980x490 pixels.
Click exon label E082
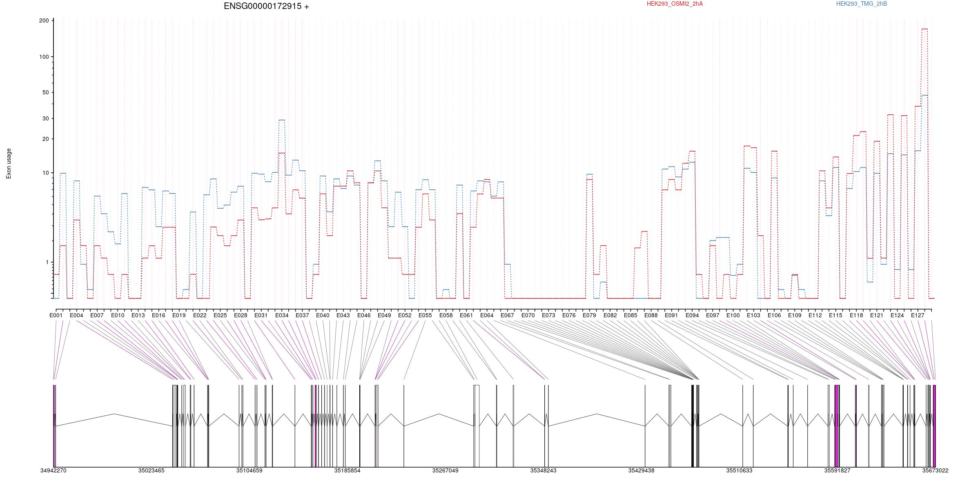pos(610,315)
